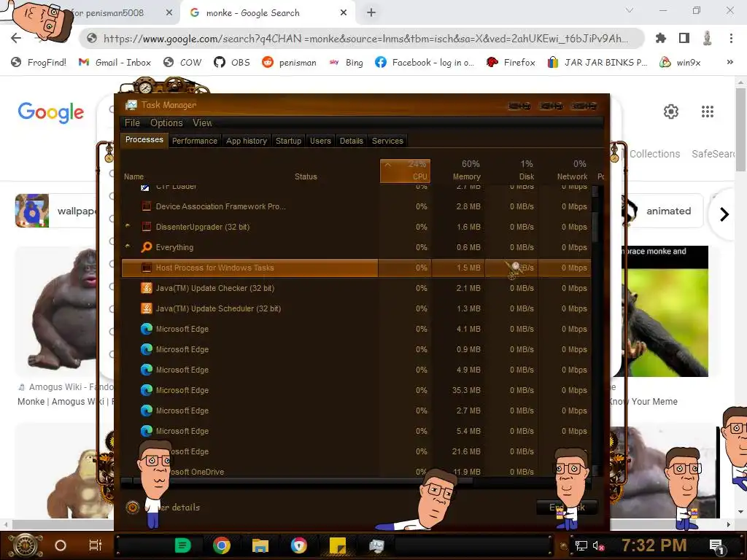
Task: Use the Task Manager vertical scrollbar
Action: tap(595, 226)
